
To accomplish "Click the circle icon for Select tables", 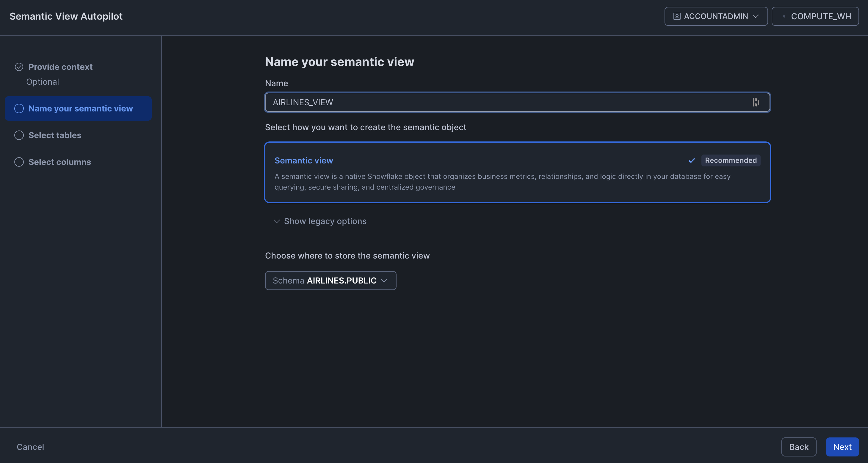I will 19,135.
